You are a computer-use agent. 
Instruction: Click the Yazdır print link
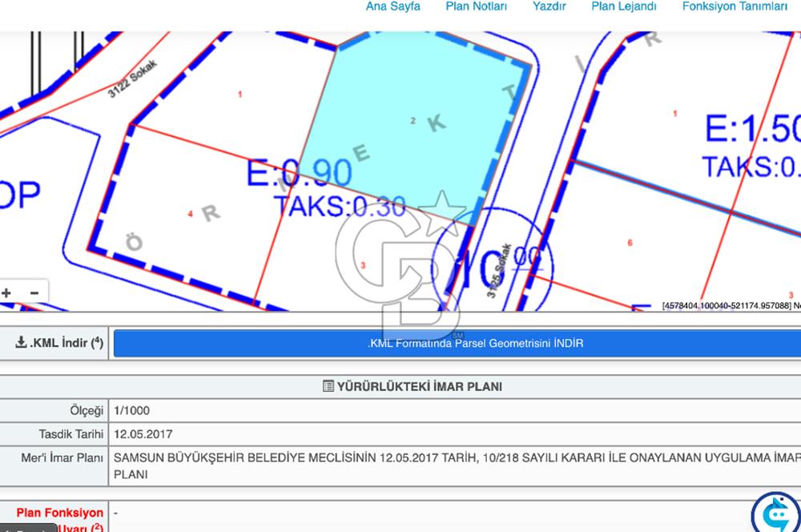pos(549,6)
